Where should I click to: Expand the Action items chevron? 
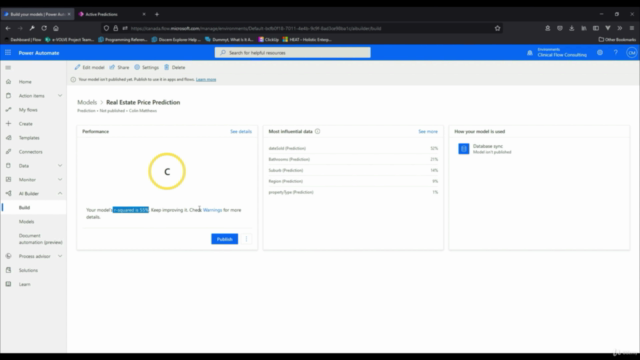(60, 96)
